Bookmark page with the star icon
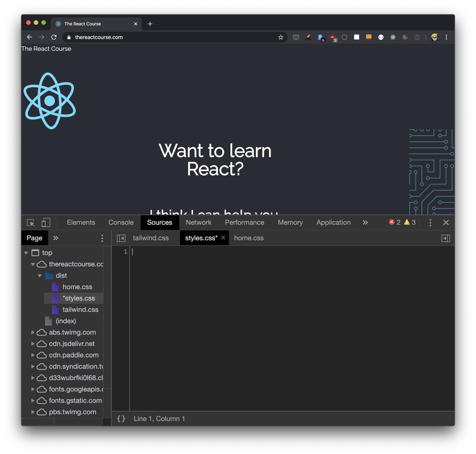Screen dimensions: 476x454 tap(280, 37)
